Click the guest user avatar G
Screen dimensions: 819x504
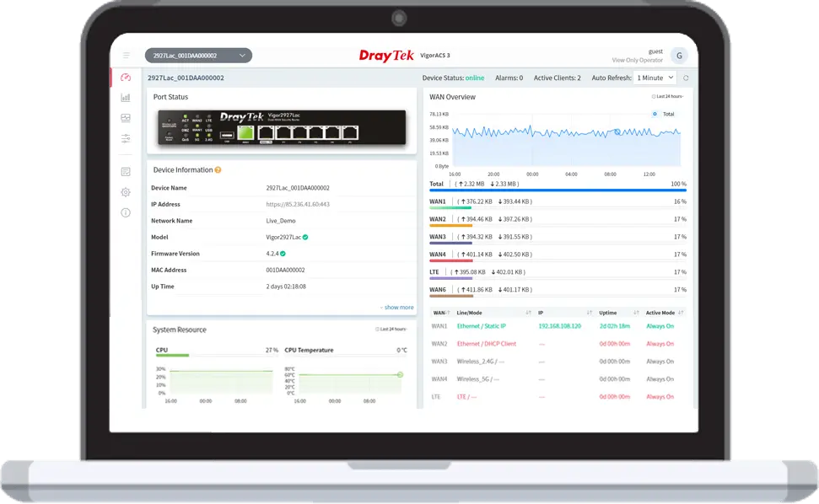pyautogui.click(x=678, y=56)
